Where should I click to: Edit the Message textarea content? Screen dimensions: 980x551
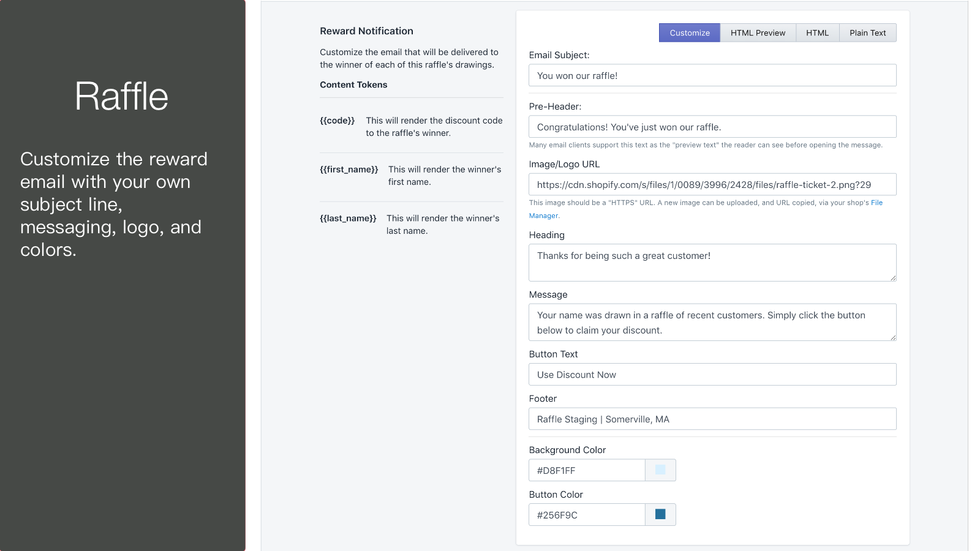712,322
